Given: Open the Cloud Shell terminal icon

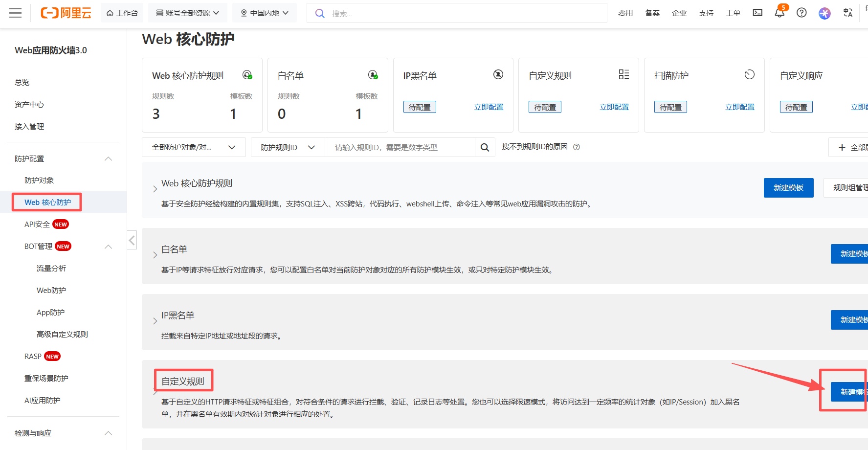Looking at the screenshot, I should click(757, 13).
